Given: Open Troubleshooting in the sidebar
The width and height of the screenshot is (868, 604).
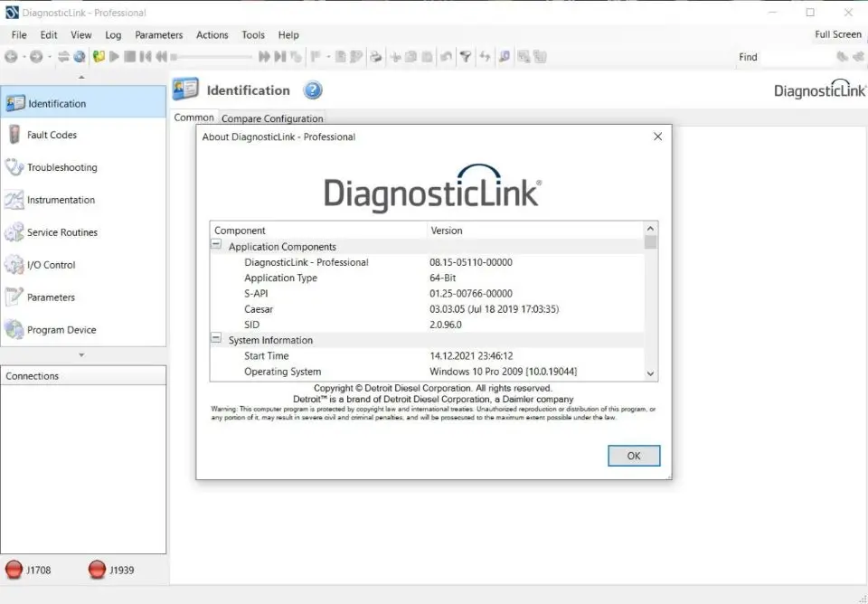Looking at the screenshot, I should coord(83,167).
